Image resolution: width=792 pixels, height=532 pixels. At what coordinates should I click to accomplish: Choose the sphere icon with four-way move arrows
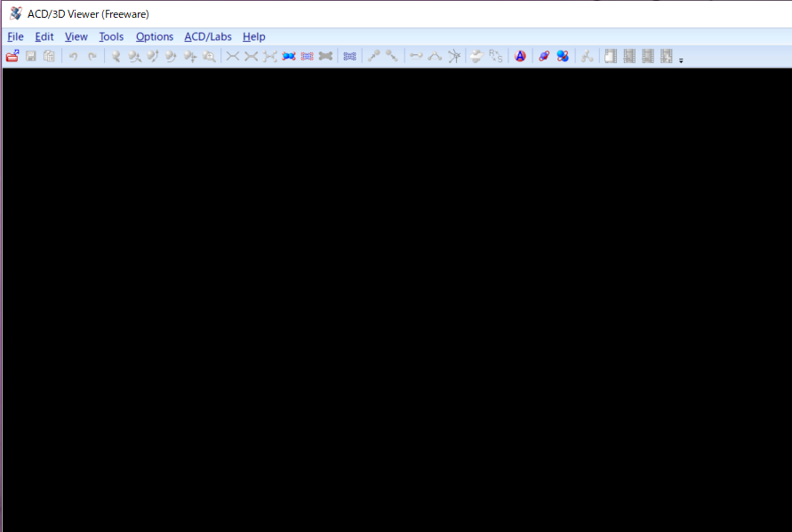coord(190,56)
